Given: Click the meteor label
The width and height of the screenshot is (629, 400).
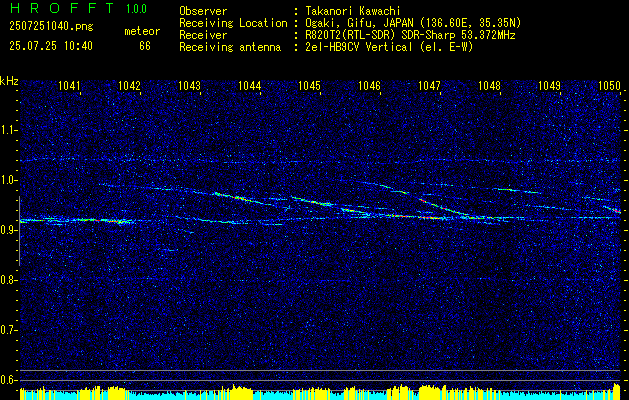Looking at the screenshot, I should [142, 31].
